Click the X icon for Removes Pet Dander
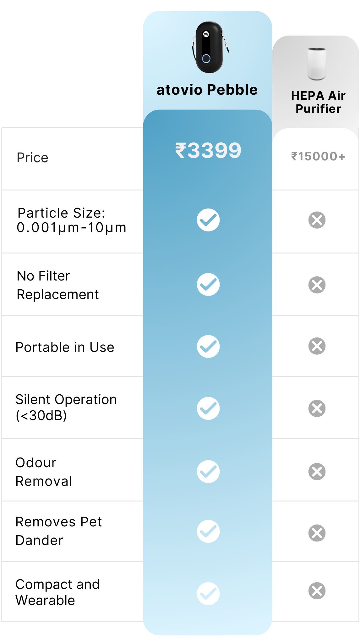360x644 pixels. pyautogui.click(x=317, y=533)
